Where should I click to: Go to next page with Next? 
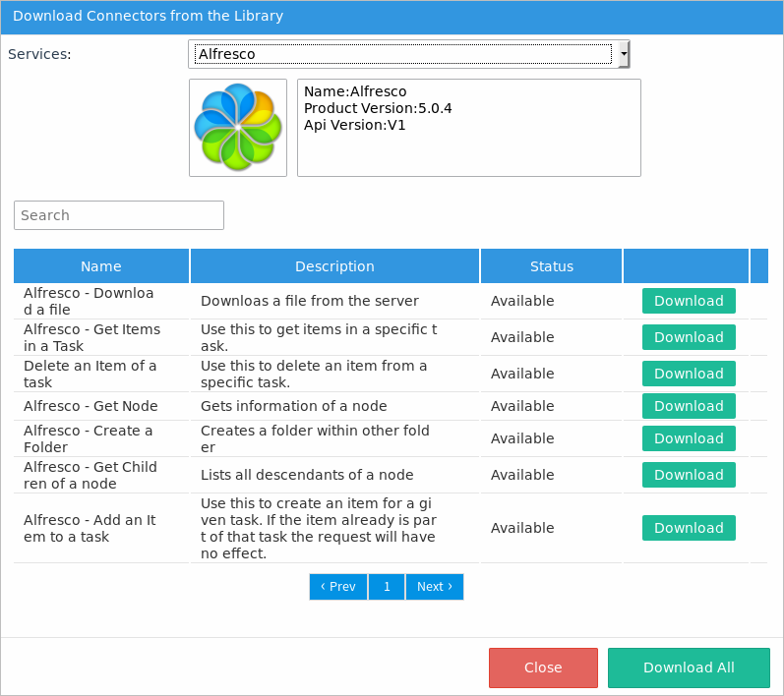point(434,587)
